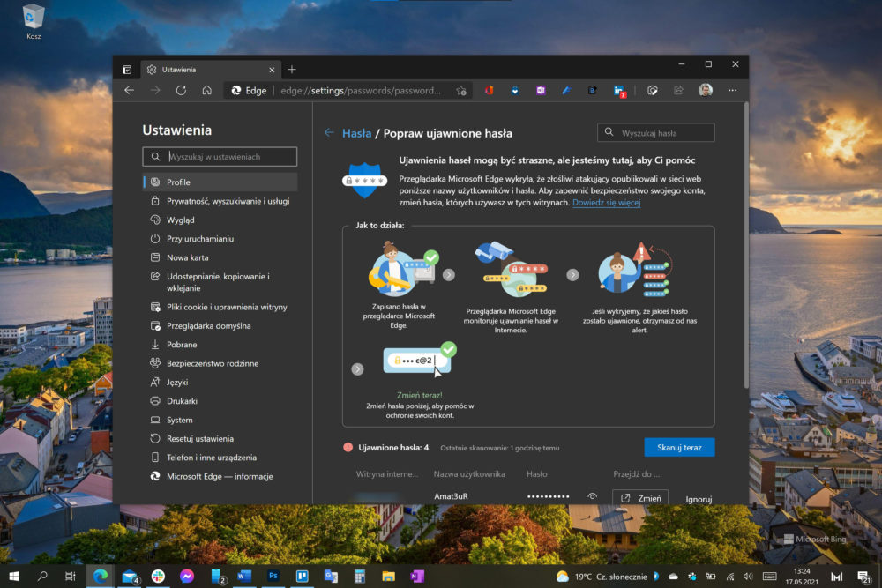Screen dimensions: 882x588
Task: Open the notification center in system tray
Action: 864,577
